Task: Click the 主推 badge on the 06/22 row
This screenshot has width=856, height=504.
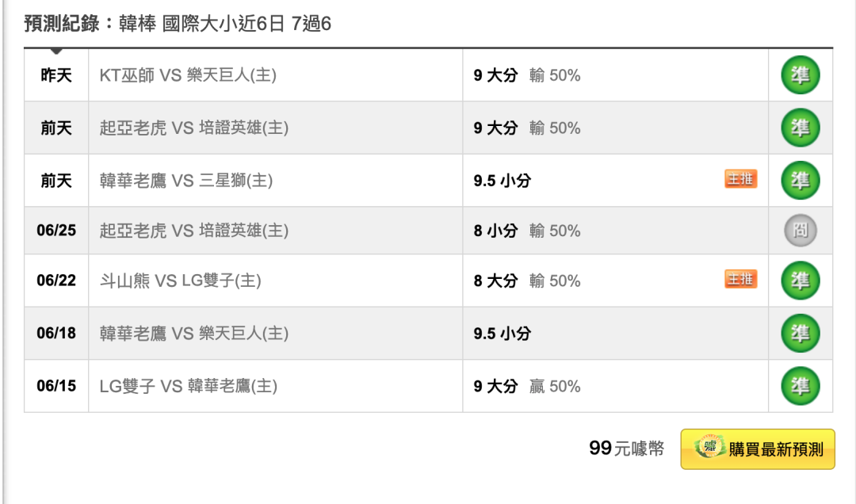Action: [x=741, y=279]
